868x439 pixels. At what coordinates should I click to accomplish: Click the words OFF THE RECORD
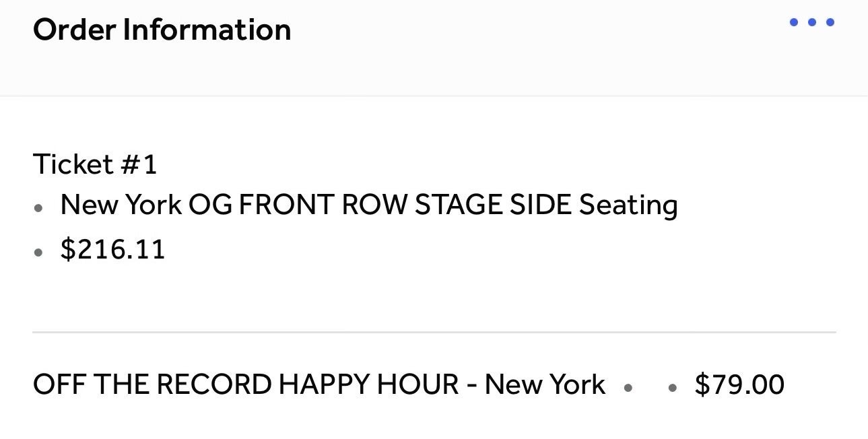(x=152, y=384)
